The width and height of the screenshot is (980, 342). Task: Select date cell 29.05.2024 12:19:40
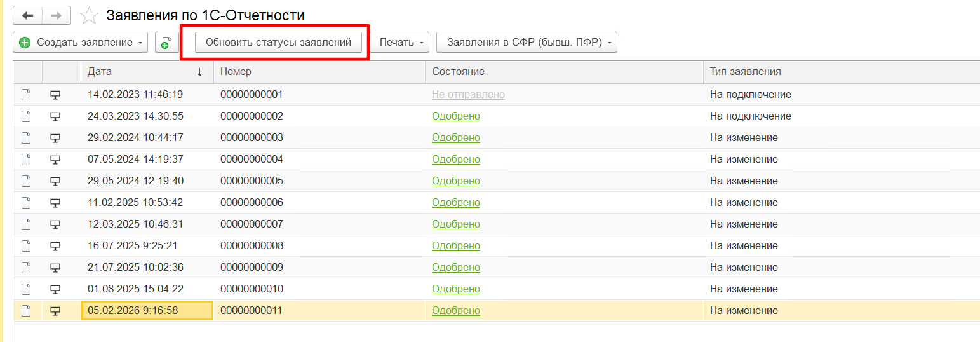click(x=147, y=181)
